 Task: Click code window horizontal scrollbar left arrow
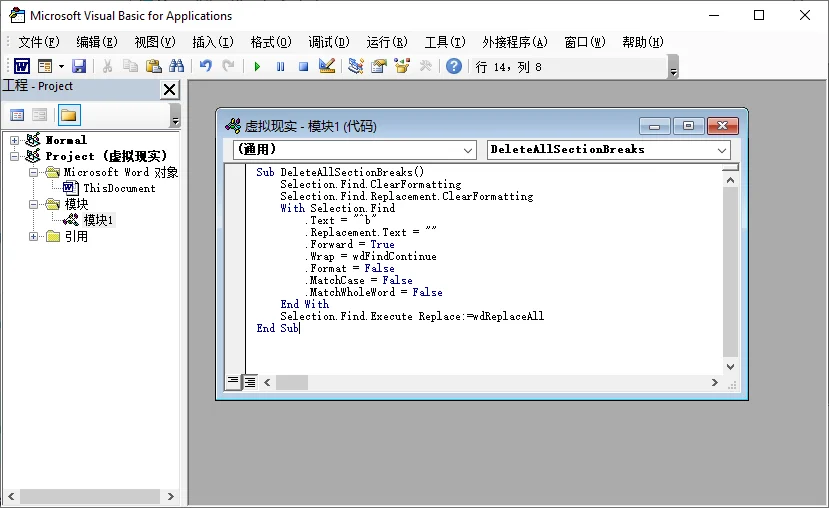pyautogui.click(x=267, y=382)
